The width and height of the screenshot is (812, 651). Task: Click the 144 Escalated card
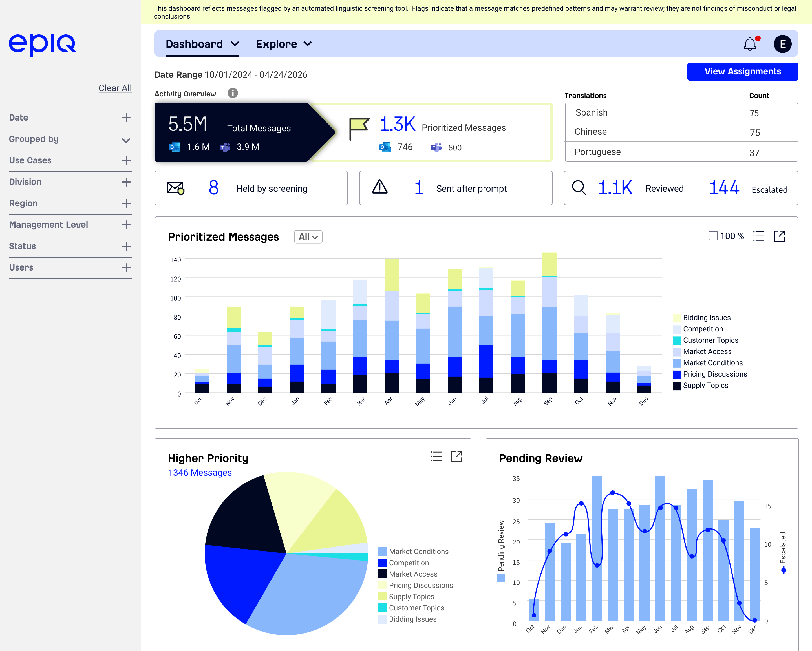[x=747, y=188]
